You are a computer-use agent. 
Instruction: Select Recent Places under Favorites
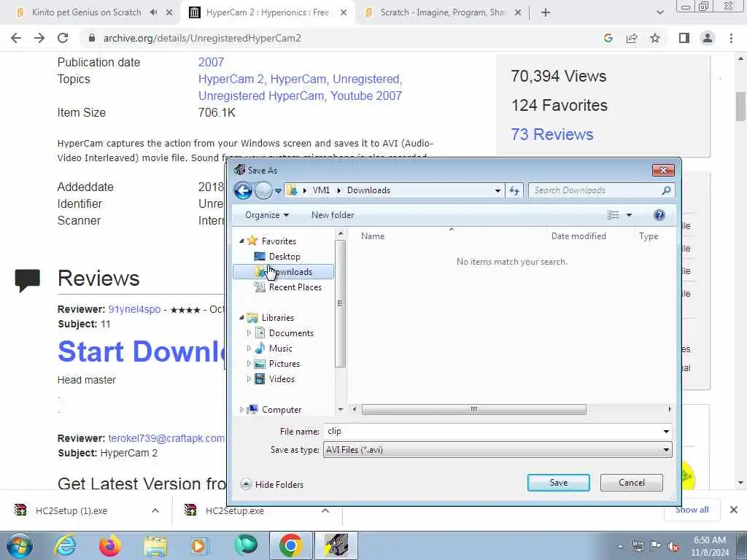pyautogui.click(x=295, y=287)
